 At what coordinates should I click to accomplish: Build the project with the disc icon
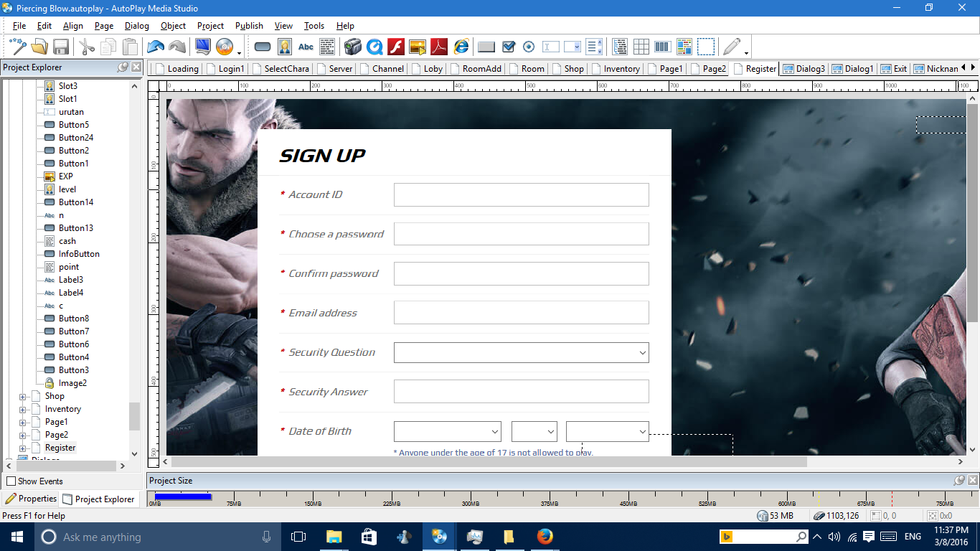pos(225,47)
